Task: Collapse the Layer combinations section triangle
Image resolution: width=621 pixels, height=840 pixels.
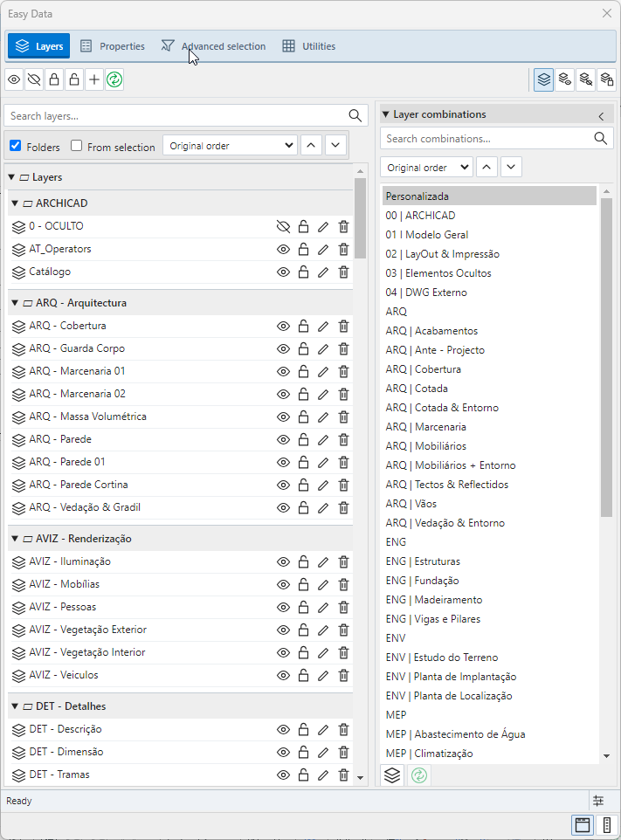Action: (385, 114)
